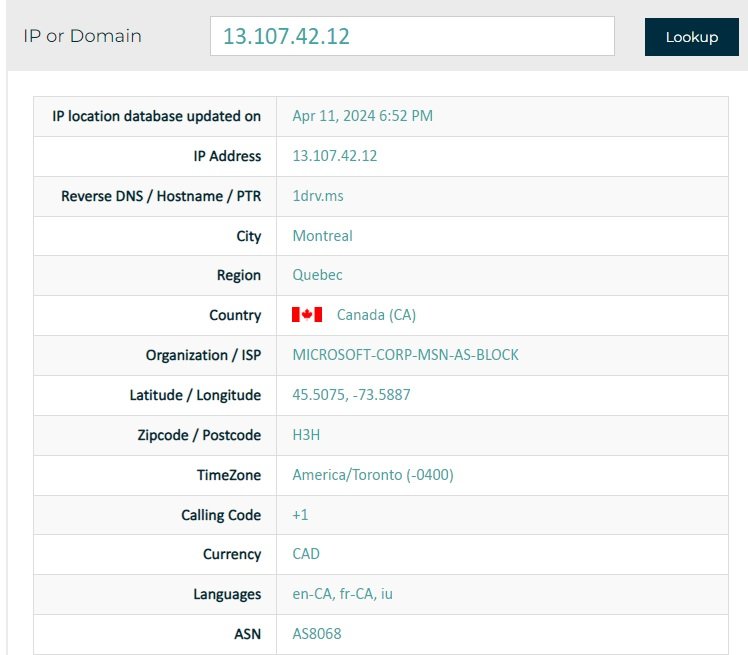748x655 pixels.
Task: Click the "Reverse DNS / Hostname / PTR" row label
Action: click(x=161, y=196)
